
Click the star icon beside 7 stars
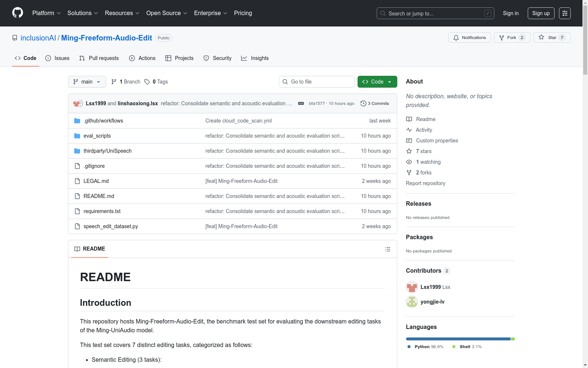(x=409, y=151)
